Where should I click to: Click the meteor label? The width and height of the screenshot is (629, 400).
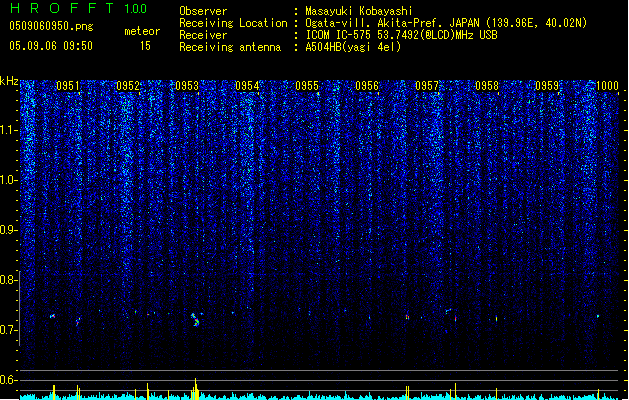pos(142,31)
